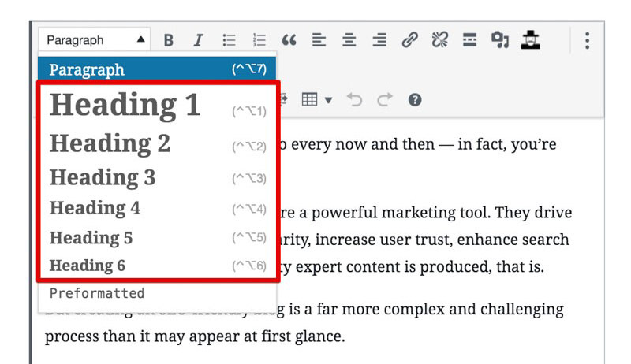Open keyboard shortcuts help icon
The width and height of the screenshot is (631, 364).
pos(414,100)
